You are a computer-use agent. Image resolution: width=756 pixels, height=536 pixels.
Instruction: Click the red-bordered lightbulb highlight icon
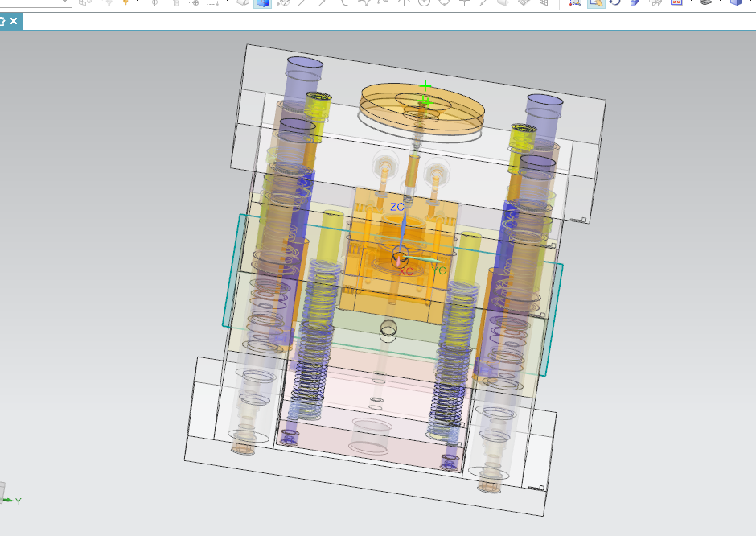click(x=123, y=2)
